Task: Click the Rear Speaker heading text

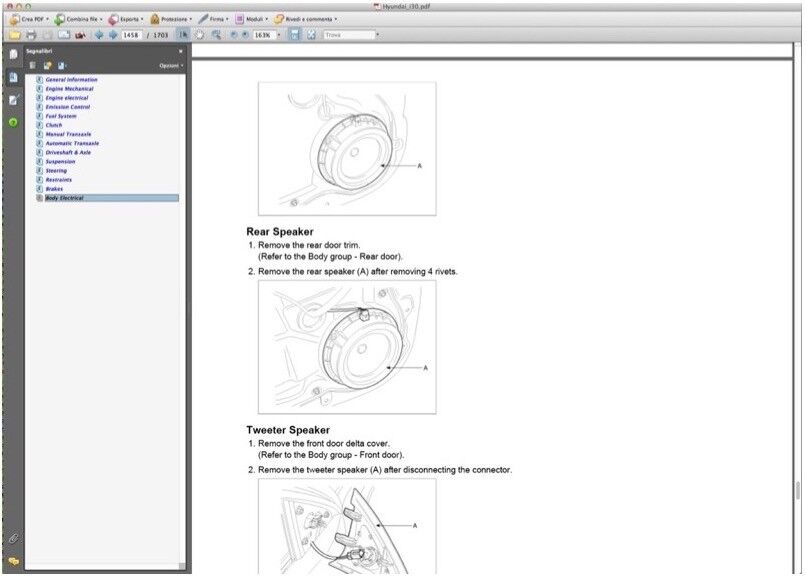Action: point(280,232)
